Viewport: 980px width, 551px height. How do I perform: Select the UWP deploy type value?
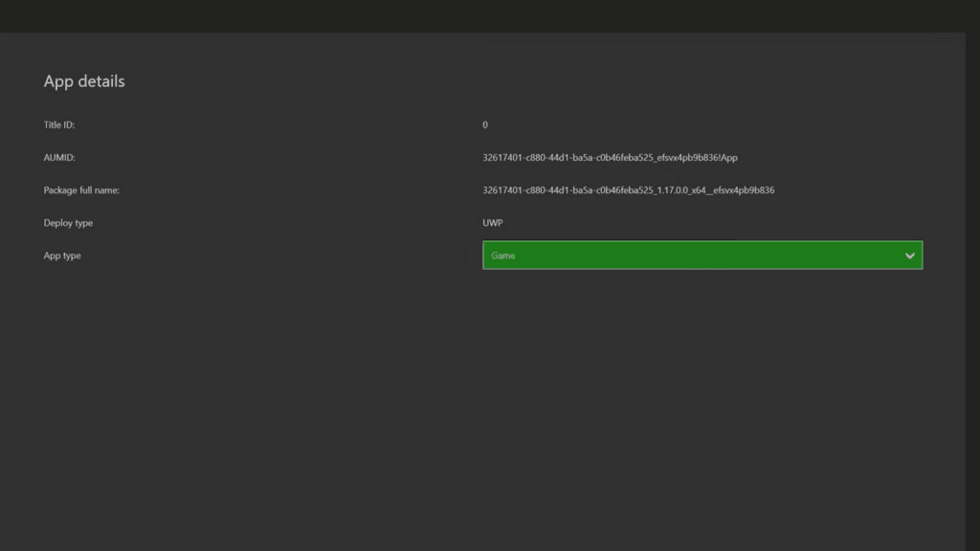tap(491, 222)
